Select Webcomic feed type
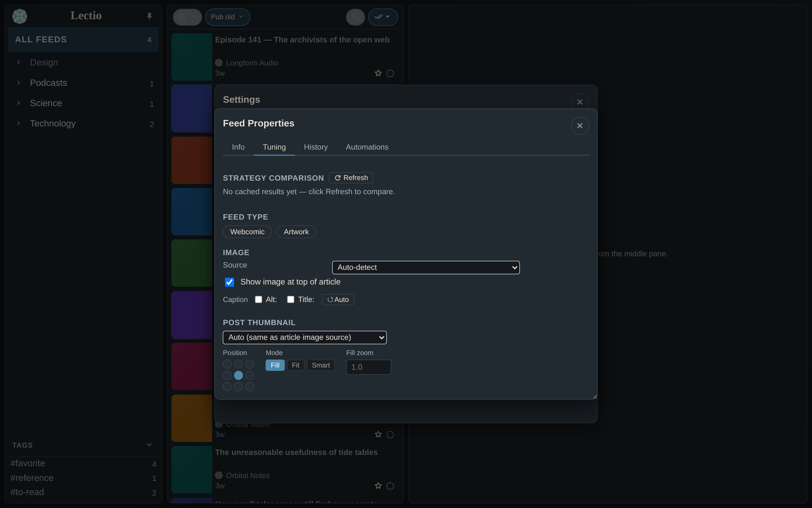The image size is (812, 508). pos(247,232)
